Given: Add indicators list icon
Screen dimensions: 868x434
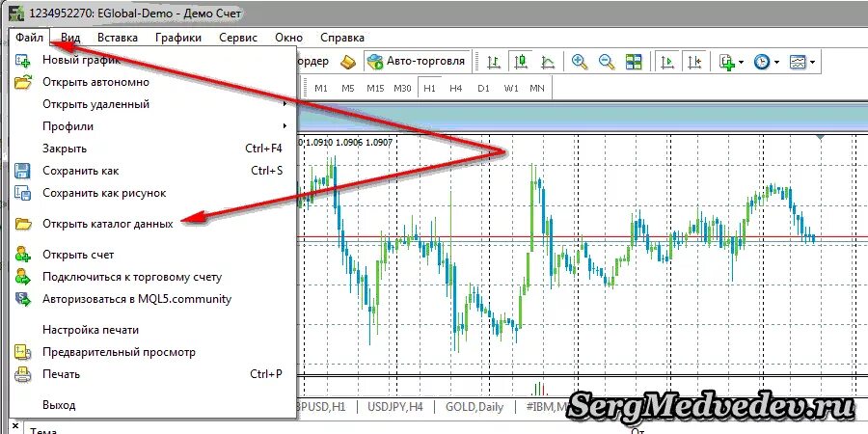Looking at the screenshot, I should (727, 62).
